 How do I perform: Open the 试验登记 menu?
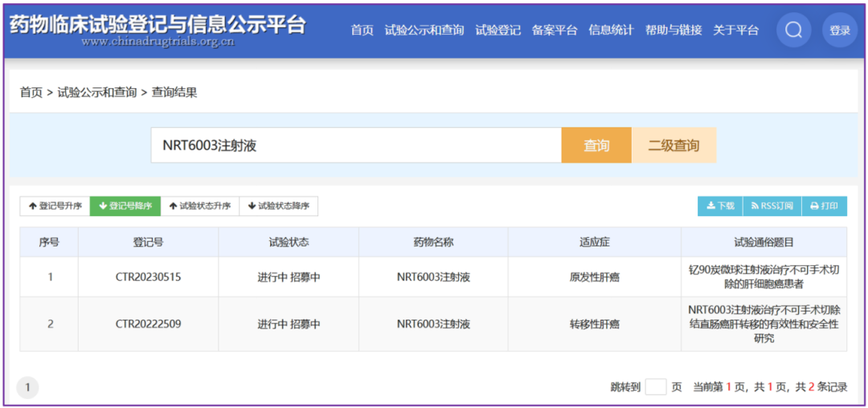[498, 31]
